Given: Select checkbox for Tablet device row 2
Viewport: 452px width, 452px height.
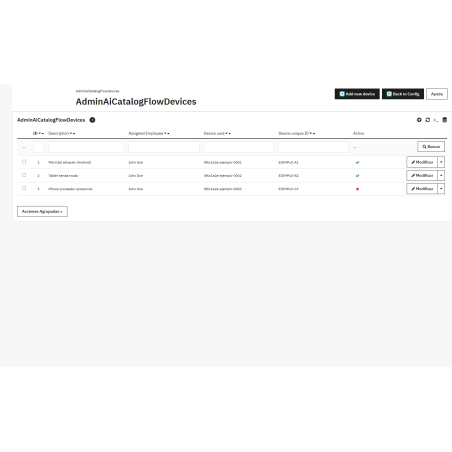Looking at the screenshot, I should coord(24,175).
